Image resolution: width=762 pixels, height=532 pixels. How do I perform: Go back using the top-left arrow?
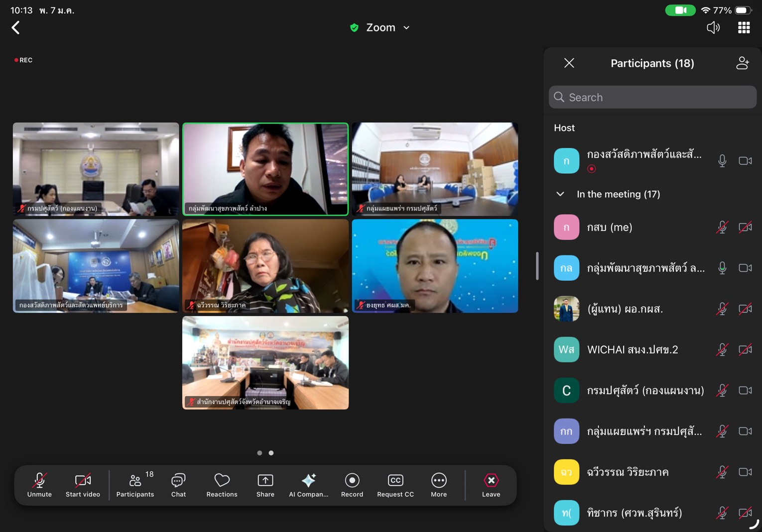click(16, 27)
